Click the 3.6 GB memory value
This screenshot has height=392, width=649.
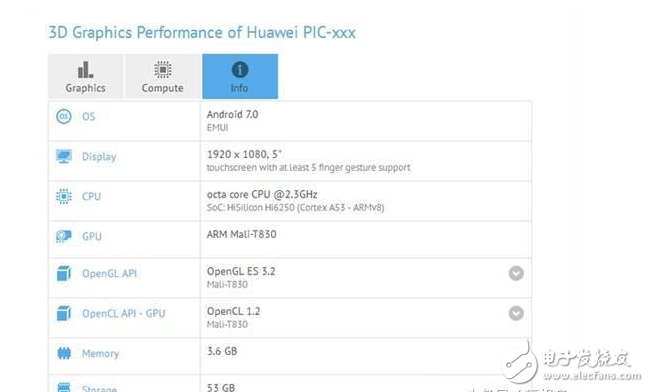click(x=222, y=351)
